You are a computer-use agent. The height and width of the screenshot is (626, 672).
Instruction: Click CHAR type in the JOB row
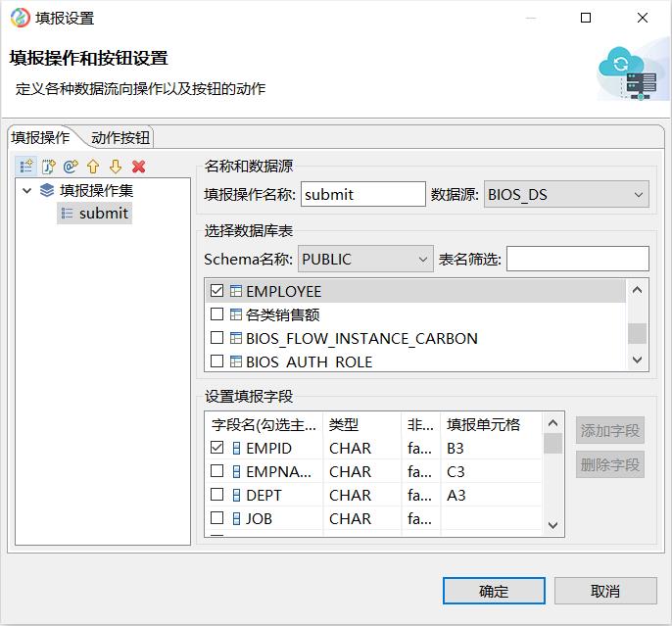pyautogui.click(x=350, y=519)
